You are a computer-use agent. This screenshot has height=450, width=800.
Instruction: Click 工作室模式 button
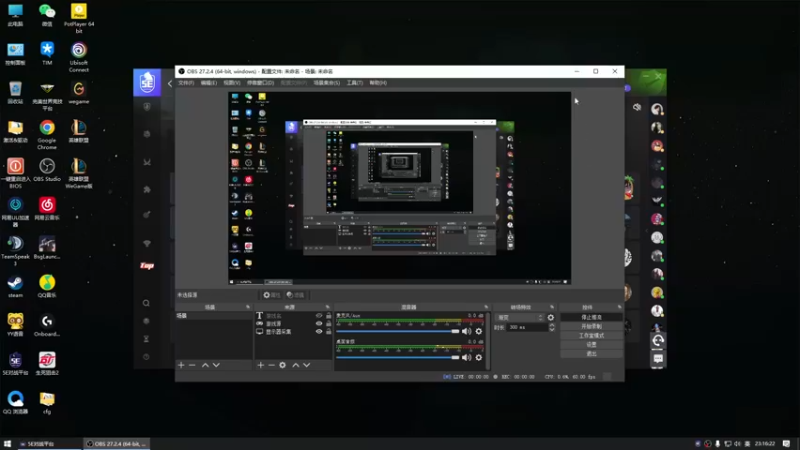(x=591, y=336)
